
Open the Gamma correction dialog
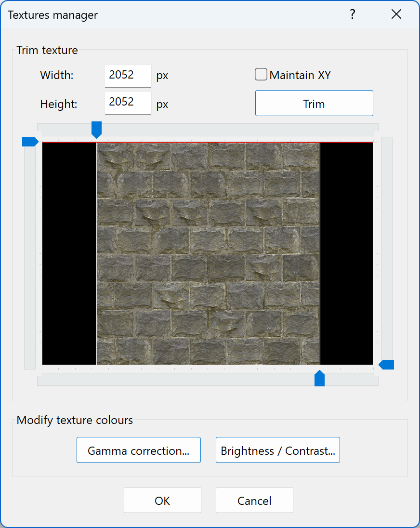coord(138,450)
